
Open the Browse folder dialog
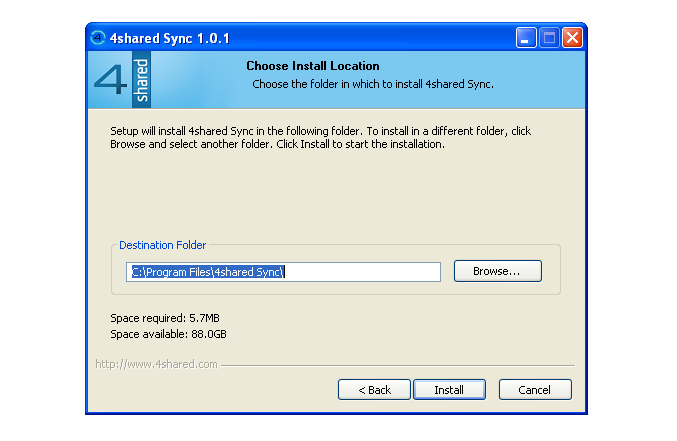pyautogui.click(x=497, y=271)
